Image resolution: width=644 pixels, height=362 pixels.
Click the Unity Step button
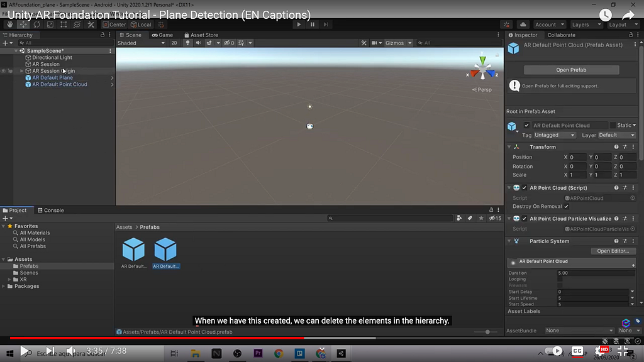[x=326, y=25]
